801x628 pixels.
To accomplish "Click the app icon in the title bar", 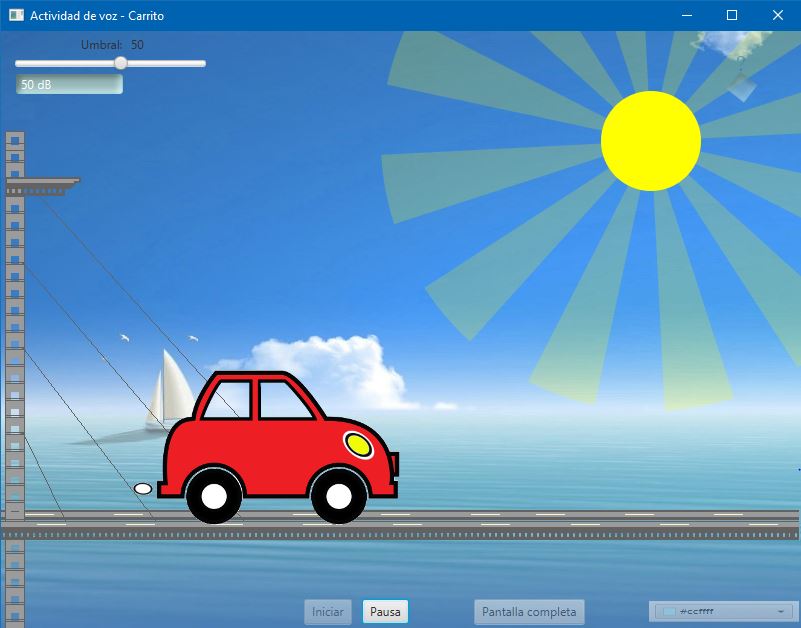I will click(x=16, y=15).
